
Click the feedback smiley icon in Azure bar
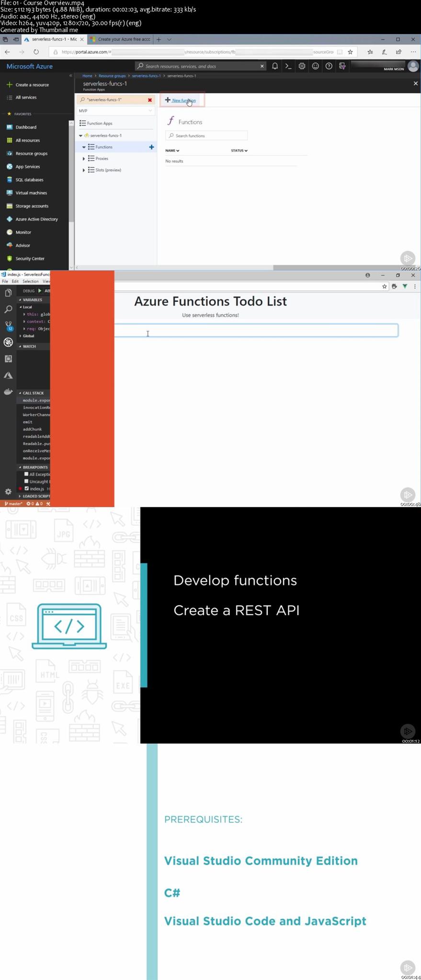[x=315, y=66]
